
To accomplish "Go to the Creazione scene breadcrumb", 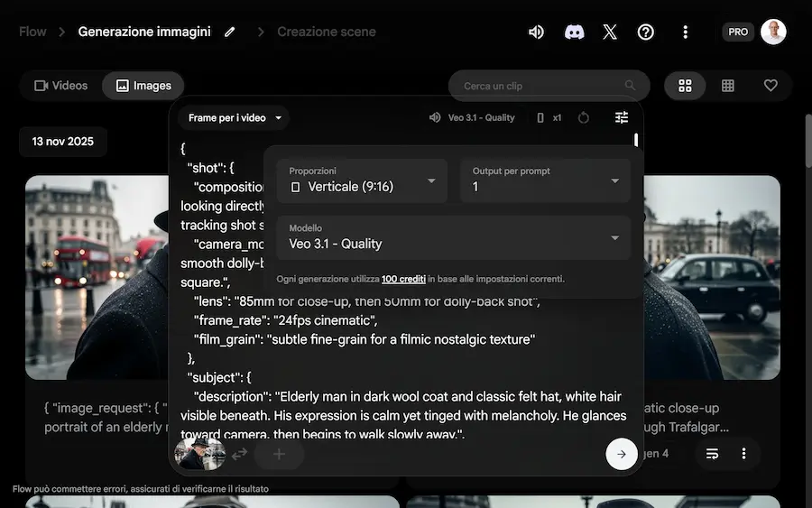I will click(327, 32).
